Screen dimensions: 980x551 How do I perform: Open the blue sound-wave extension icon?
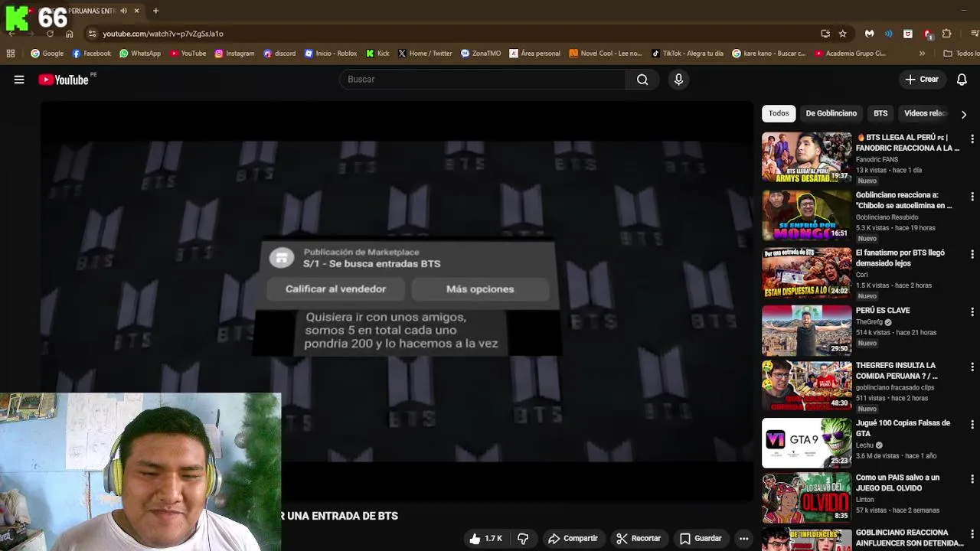click(x=888, y=34)
